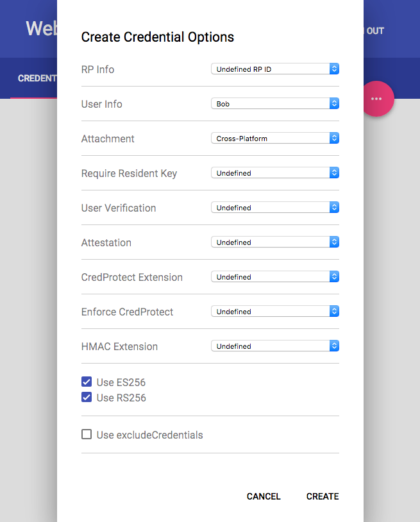Viewport: 420px width, 522px height.
Task: Expand the Attachment Cross-Platform dropdown
Action: point(274,139)
